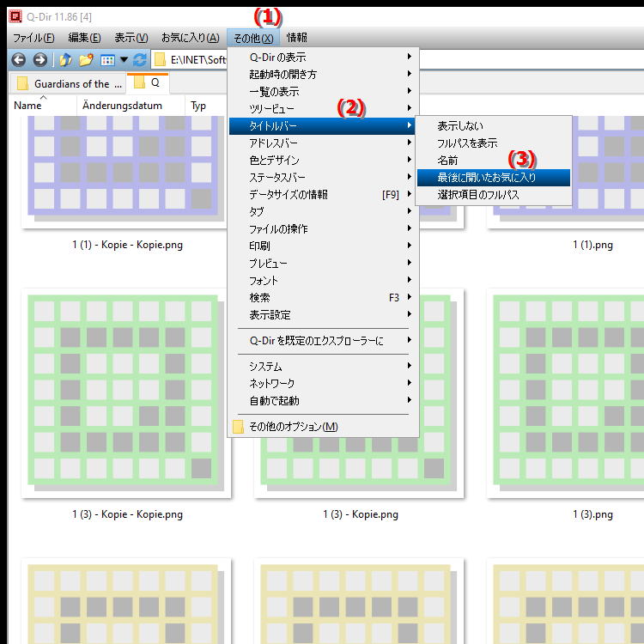Open the フォント submenu
The width and height of the screenshot is (644, 644).
(322, 281)
